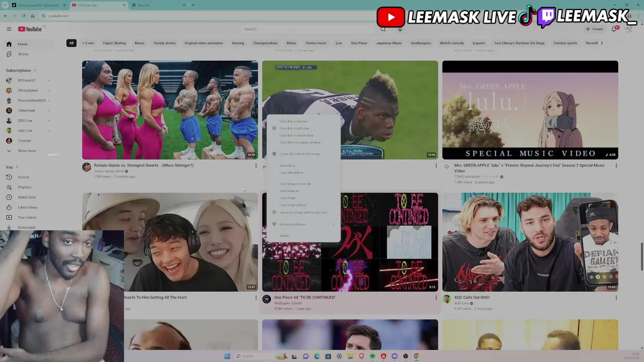Viewport: 644px width, 362px height.
Task: Show more category chips with right arrow
Action: coord(602,43)
